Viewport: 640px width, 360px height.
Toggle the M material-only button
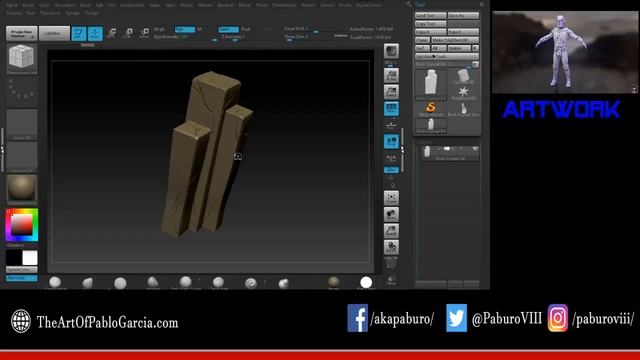click(x=200, y=29)
